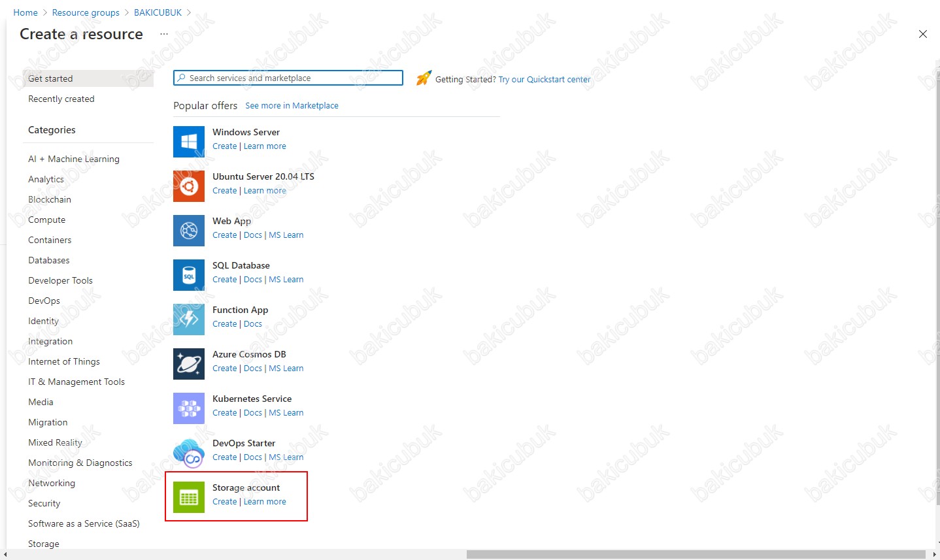Click the Windows Server icon
Viewport: 940px width, 560px height.
click(189, 142)
